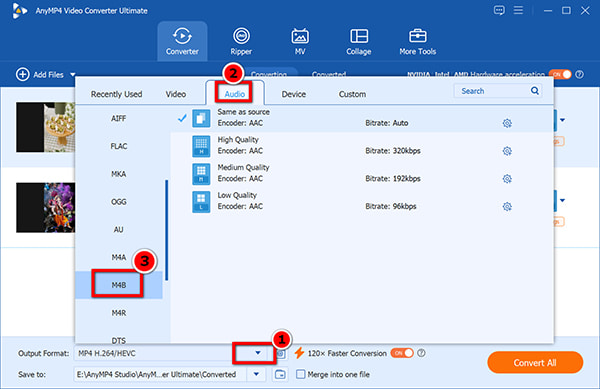Open the Ripper module
The width and height of the screenshot is (600, 389).
pos(241,41)
